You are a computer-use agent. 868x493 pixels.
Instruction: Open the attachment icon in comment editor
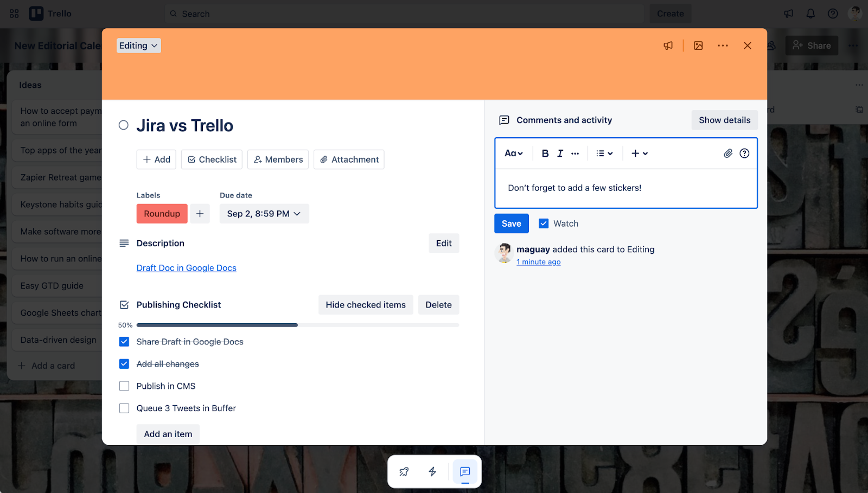728,153
